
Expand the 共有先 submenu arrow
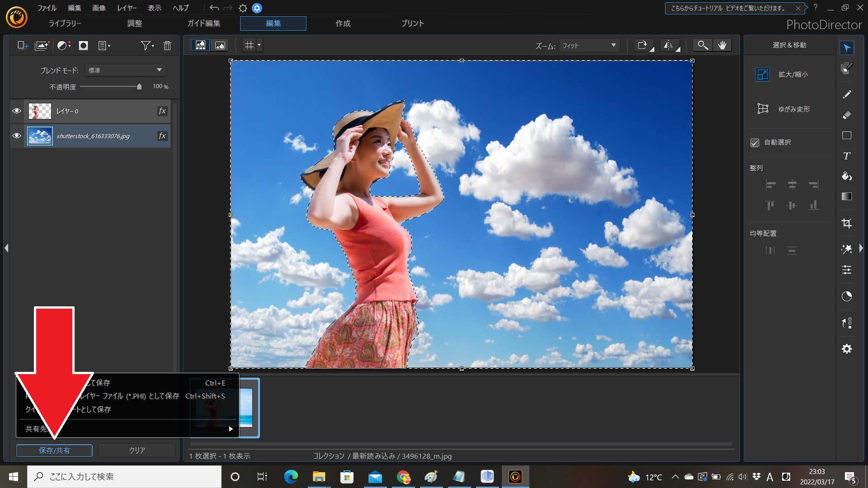tap(231, 429)
